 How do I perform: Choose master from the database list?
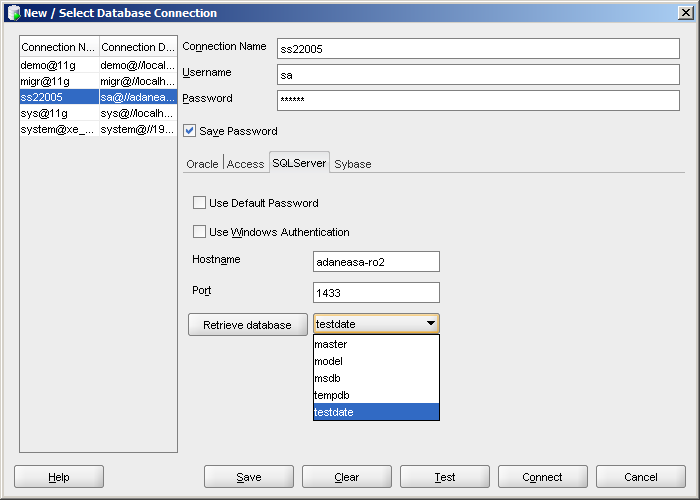pyautogui.click(x=376, y=344)
